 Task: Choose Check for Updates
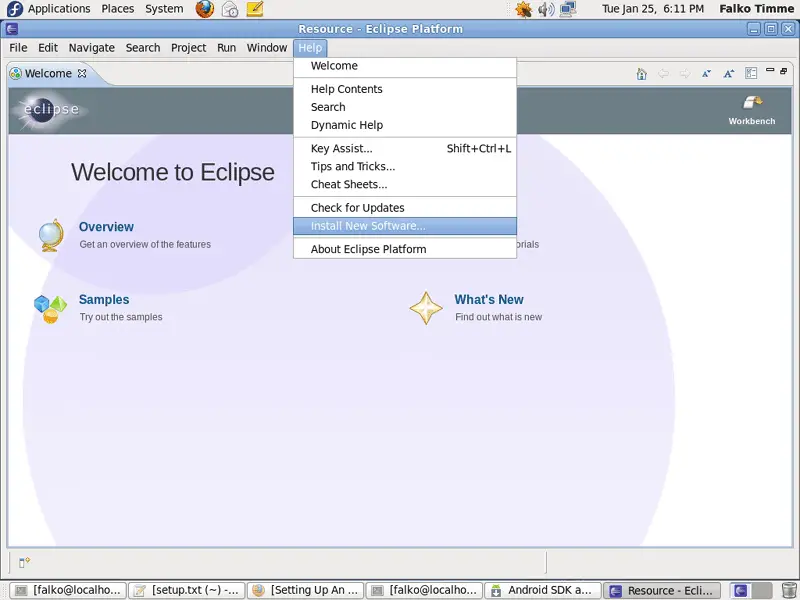(405, 208)
